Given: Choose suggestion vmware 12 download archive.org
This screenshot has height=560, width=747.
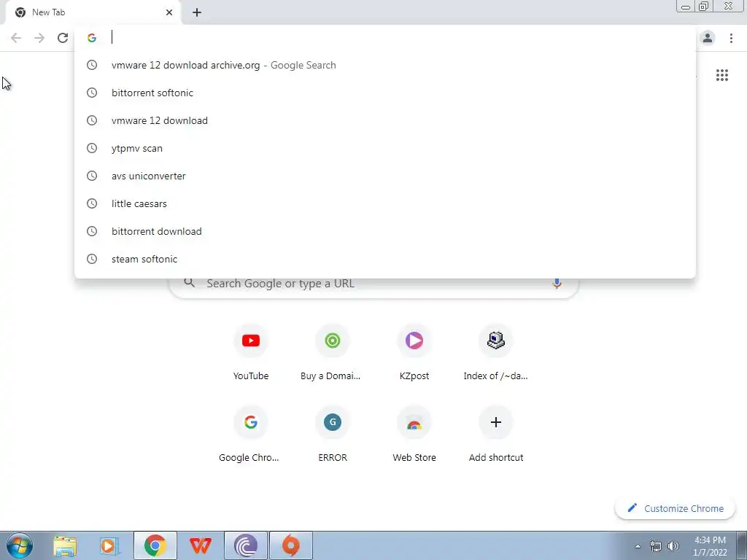Looking at the screenshot, I should 385,65.
